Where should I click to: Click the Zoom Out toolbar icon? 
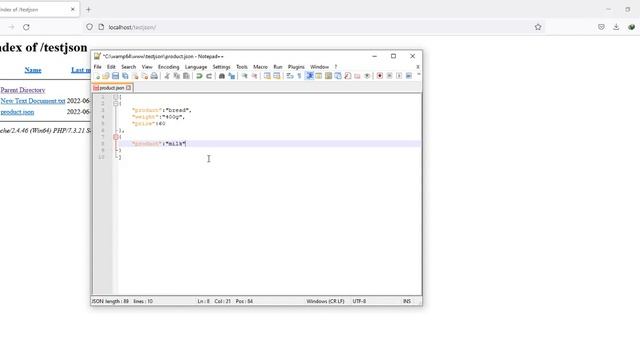[254, 76]
